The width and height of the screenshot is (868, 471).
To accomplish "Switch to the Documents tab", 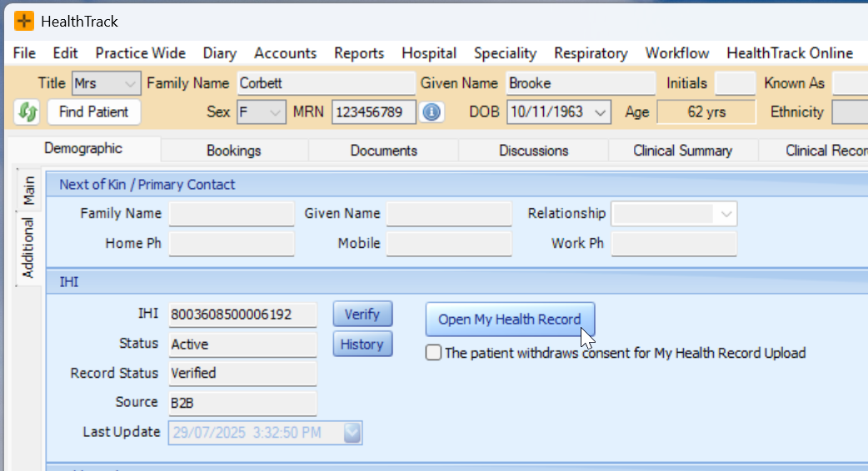I will coord(384,151).
